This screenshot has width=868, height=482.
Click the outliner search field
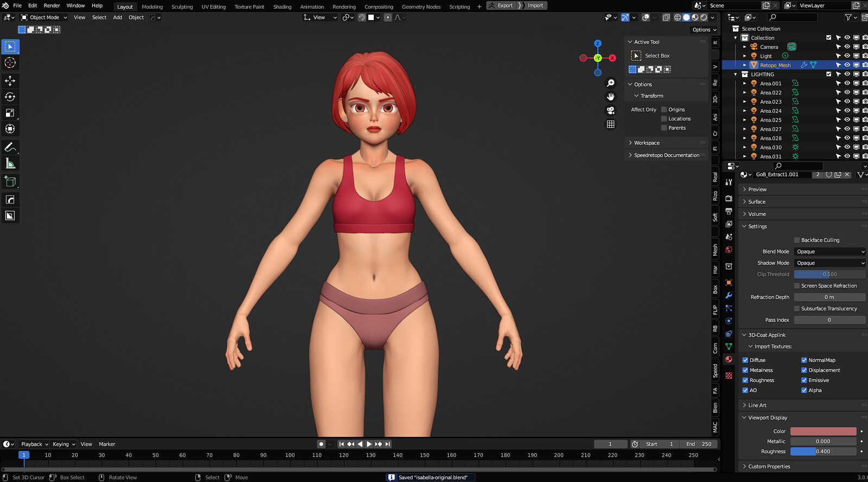pos(792,17)
